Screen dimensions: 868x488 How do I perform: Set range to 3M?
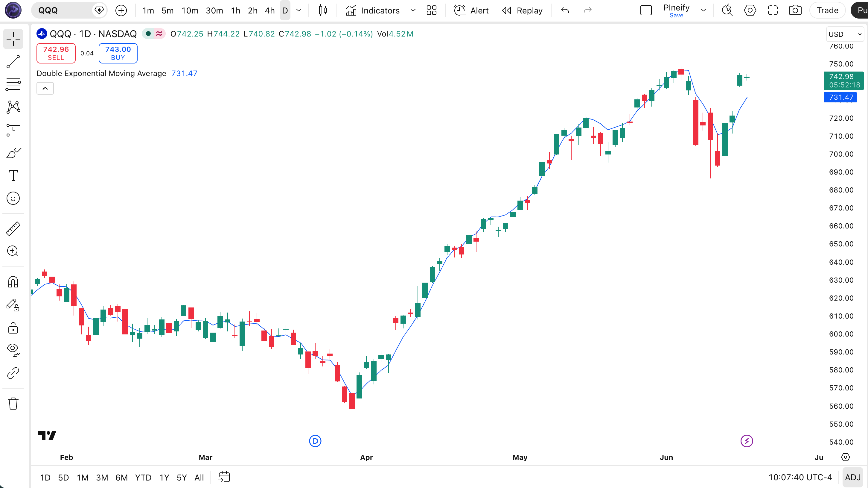(102, 478)
